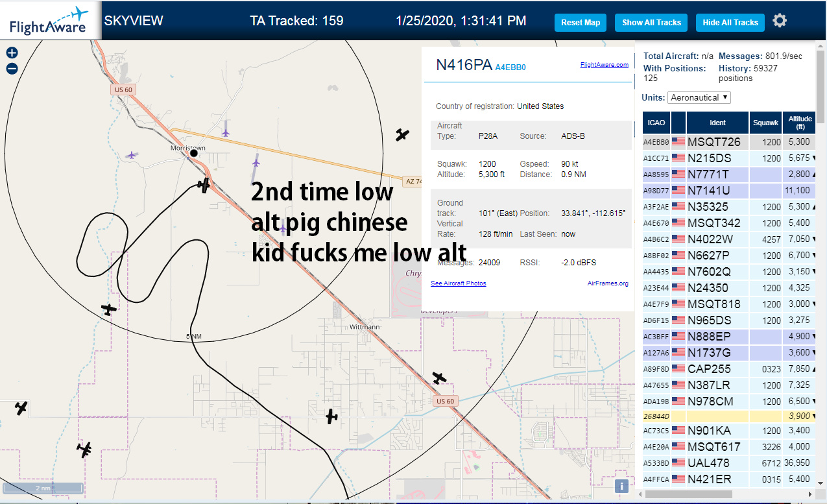Select the black aircraft icon beside the N416PA info panel

tap(403, 135)
